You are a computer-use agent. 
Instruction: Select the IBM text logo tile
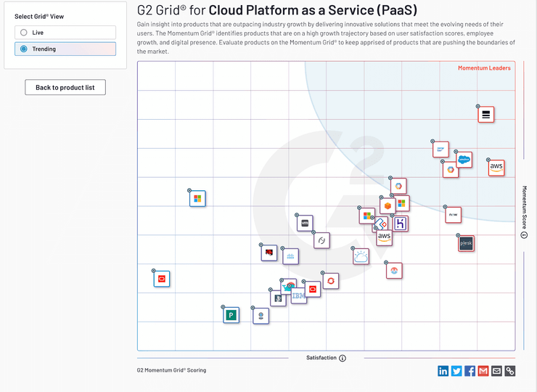[x=299, y=296]
